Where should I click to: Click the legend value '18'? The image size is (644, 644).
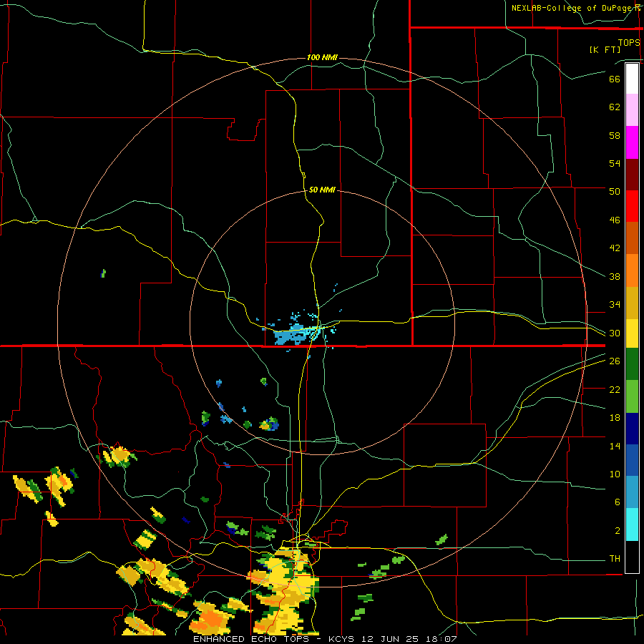point(615,418)
